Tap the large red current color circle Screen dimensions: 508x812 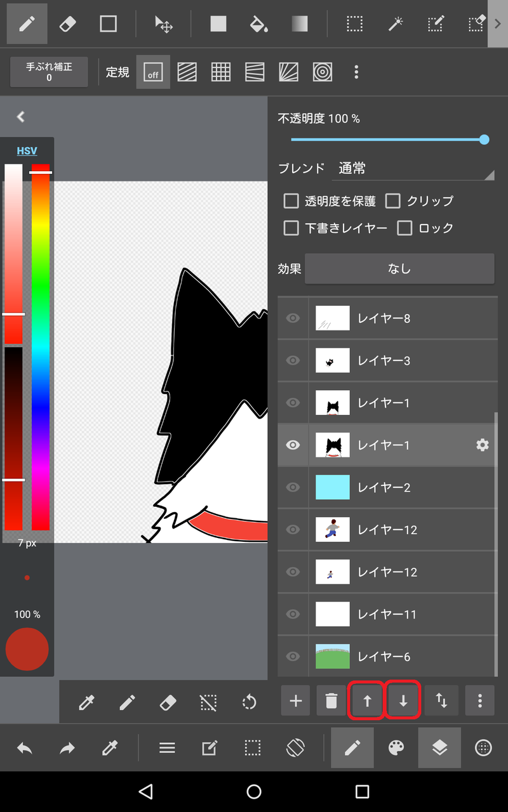click(x=27, y=649)
